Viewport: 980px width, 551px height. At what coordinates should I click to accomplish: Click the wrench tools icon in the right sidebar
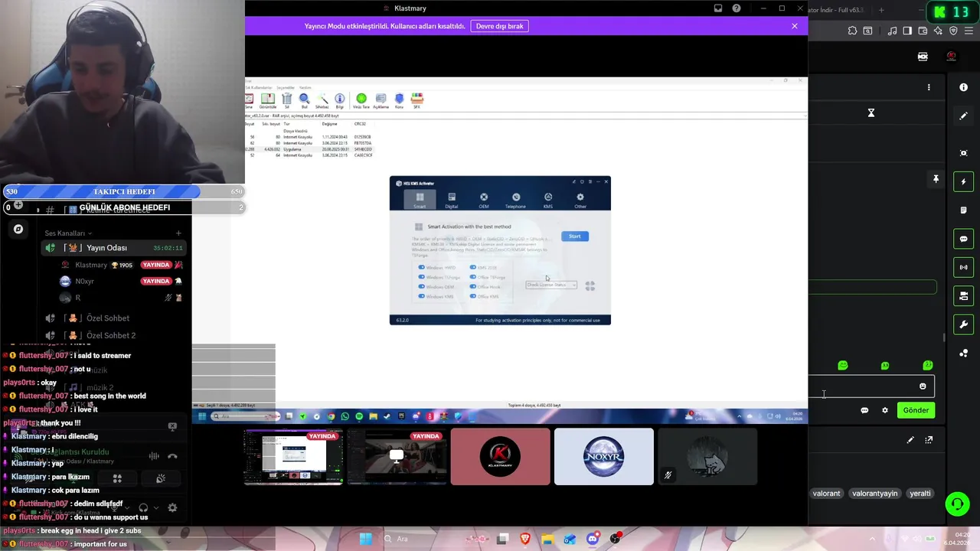[963, 324]
